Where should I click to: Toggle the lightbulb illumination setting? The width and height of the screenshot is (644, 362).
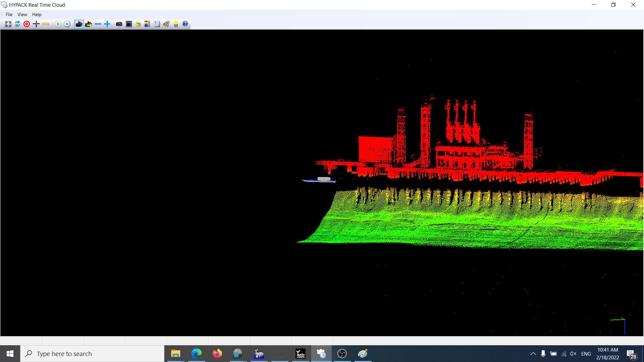pos(176,24)
